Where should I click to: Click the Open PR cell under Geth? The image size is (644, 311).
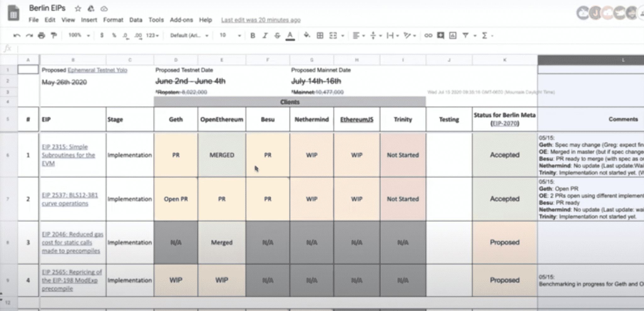176,199
